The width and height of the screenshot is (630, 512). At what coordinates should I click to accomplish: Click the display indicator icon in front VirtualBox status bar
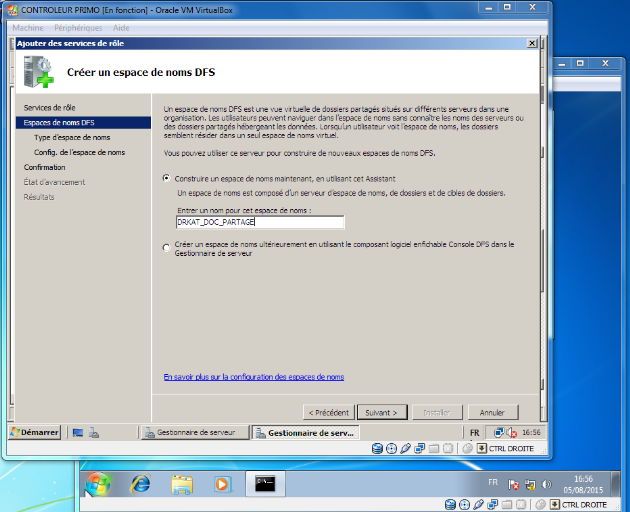click(448, 449)
